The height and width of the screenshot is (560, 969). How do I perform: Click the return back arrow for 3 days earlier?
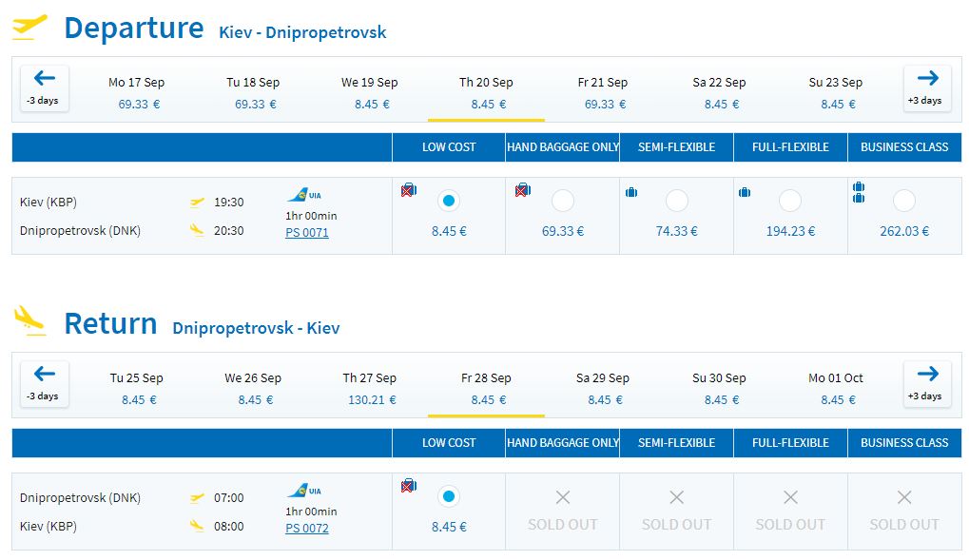[44, 384]
